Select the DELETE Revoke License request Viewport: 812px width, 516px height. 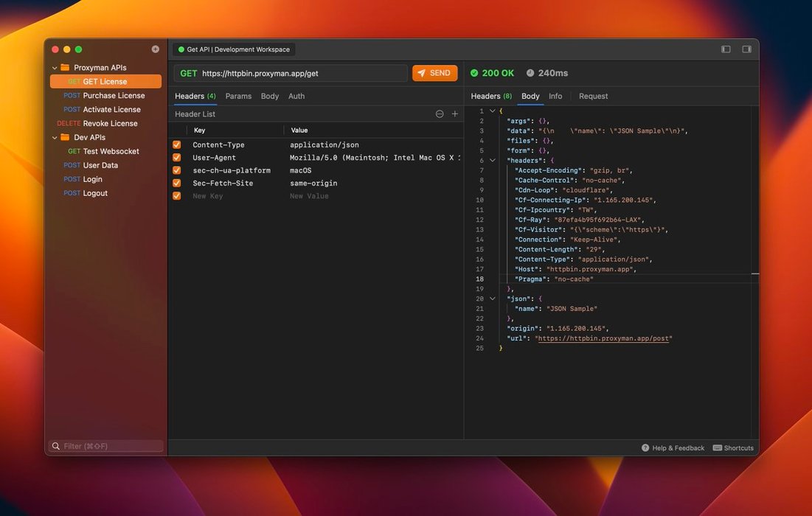pyautogui.click(x=105, y=123)
